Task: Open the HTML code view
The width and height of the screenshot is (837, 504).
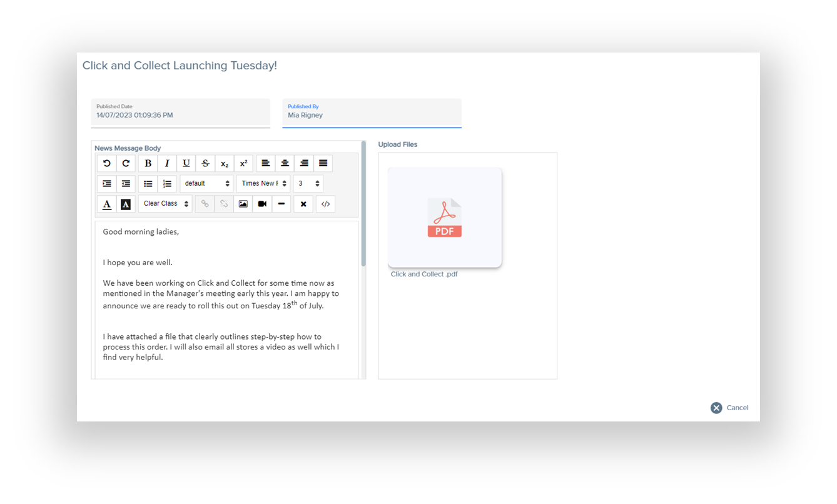Action: coord(325,204)
